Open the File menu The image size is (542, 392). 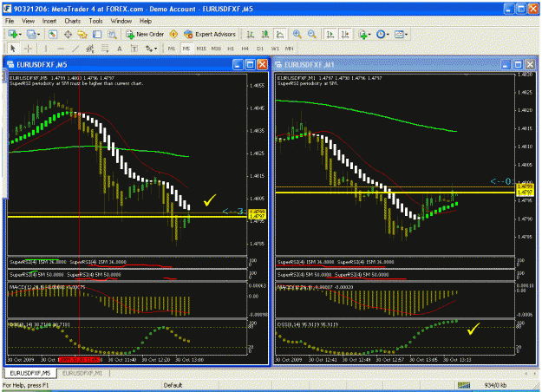(10, 21)
